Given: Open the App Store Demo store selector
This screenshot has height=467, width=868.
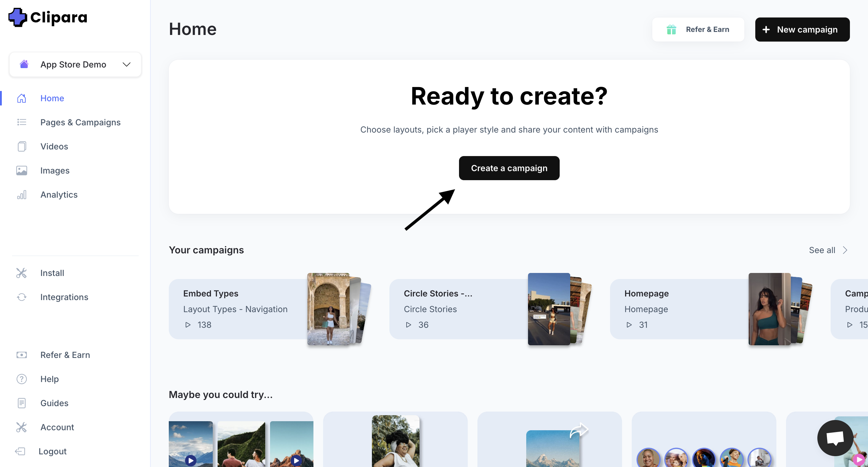Looking at the screenshot, I should (75, 64).
